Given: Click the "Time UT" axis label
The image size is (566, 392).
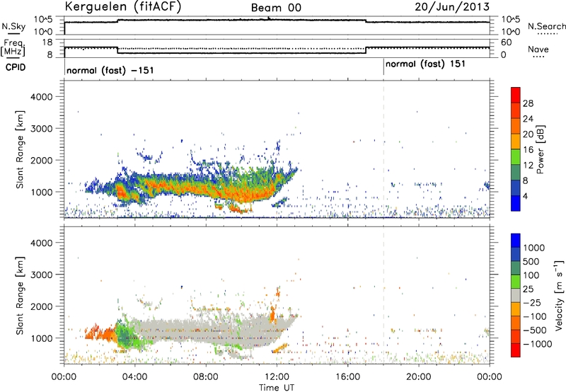Looking at the screenshot, I should coord(277,388).
